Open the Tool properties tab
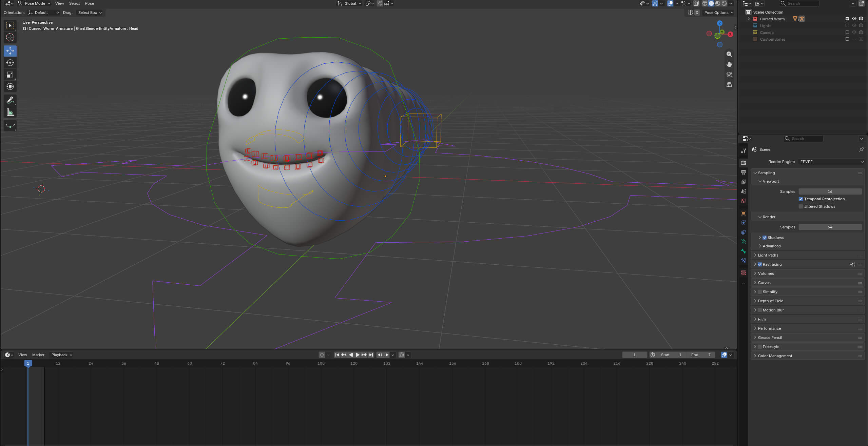Viewport: 868px width, 446px height. click(x=744, y=151)
